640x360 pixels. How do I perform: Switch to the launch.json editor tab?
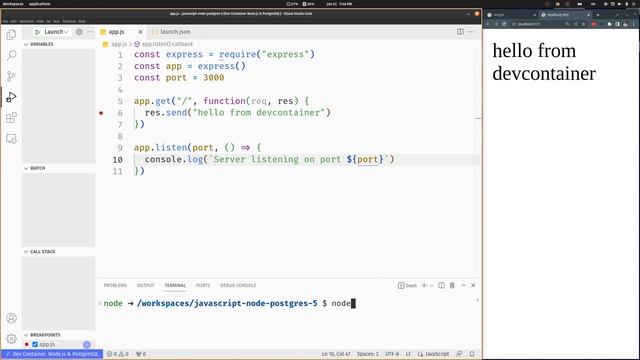[x=171, y=31]
